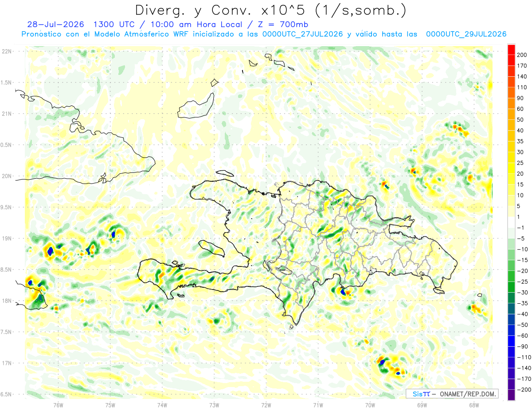Click the '21N' latitude label
Viewport: 532px width, 411px height.
(x=7, y=114)
